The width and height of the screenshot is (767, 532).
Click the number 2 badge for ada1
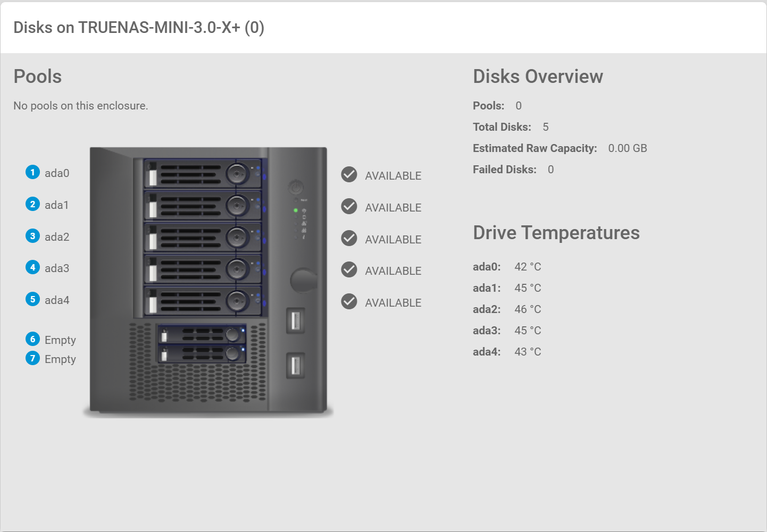click(x=32, y=204)
